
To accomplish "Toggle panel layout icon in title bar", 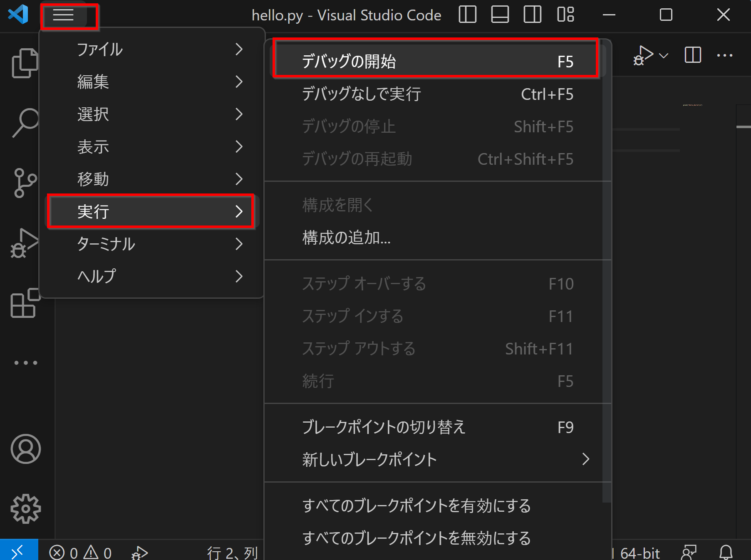I will point(500,15).
